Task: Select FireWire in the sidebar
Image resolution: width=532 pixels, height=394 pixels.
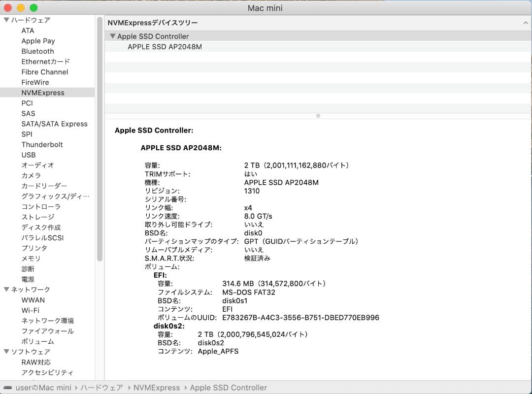Action: 35,82
